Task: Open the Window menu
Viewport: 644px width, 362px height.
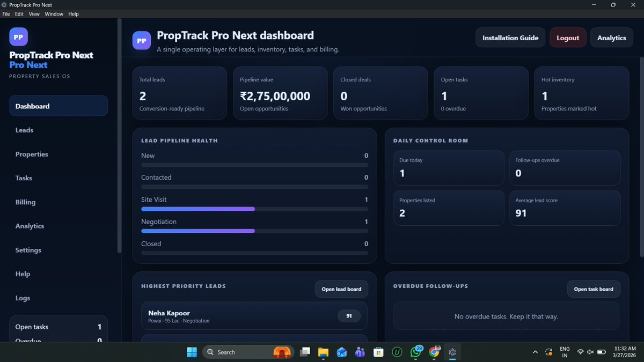Action: coord(54,14)
